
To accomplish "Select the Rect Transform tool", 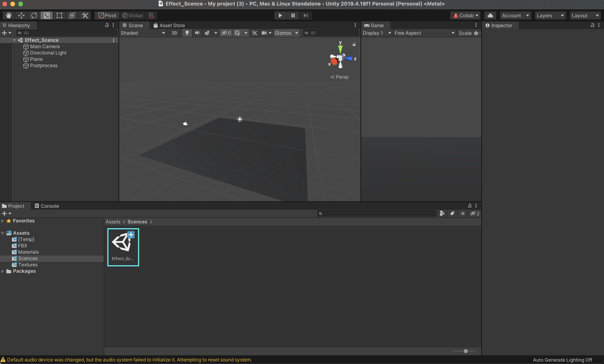I will point(59,15).
